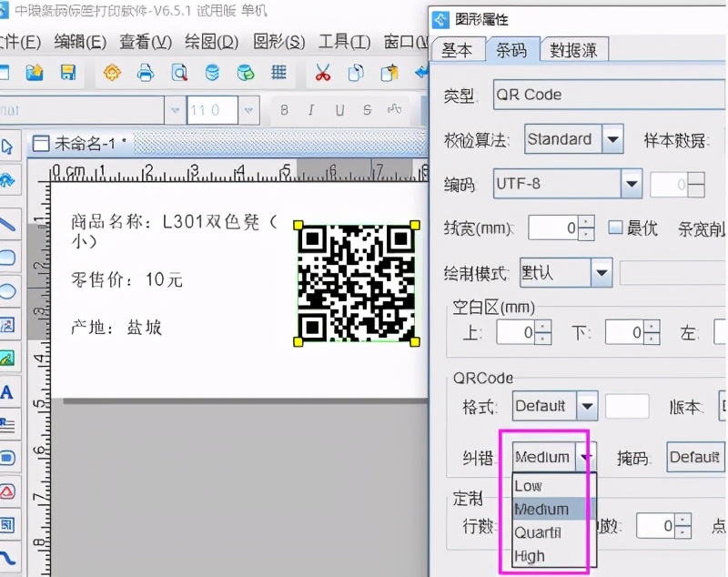Screen dimensions: 728x577
Task: Copy selection with the copy icon
Action: pyautogui.click(x=356, y=73)
